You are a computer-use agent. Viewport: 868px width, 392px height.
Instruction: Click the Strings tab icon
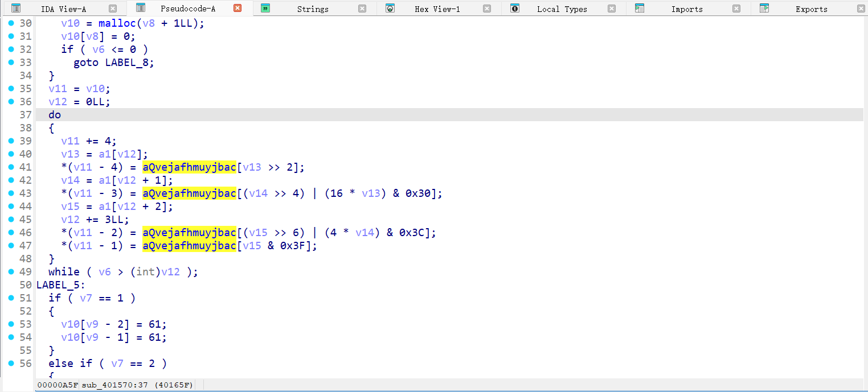tap(265, 9)
